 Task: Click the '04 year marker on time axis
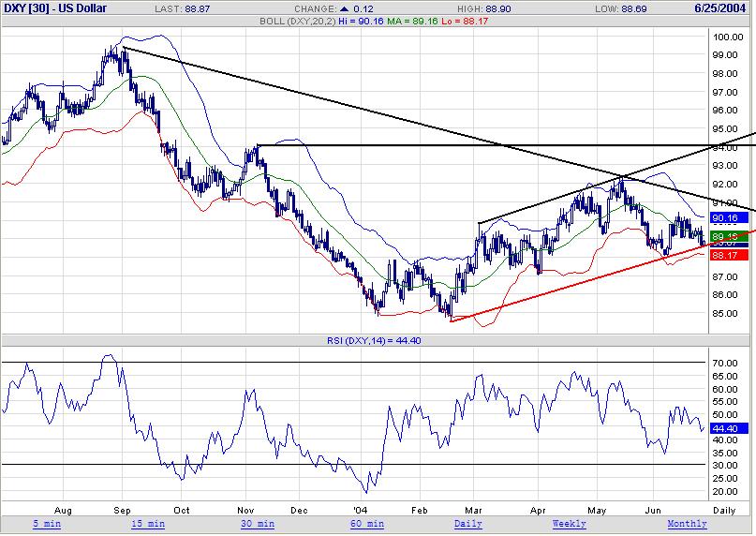click(358, 511)
